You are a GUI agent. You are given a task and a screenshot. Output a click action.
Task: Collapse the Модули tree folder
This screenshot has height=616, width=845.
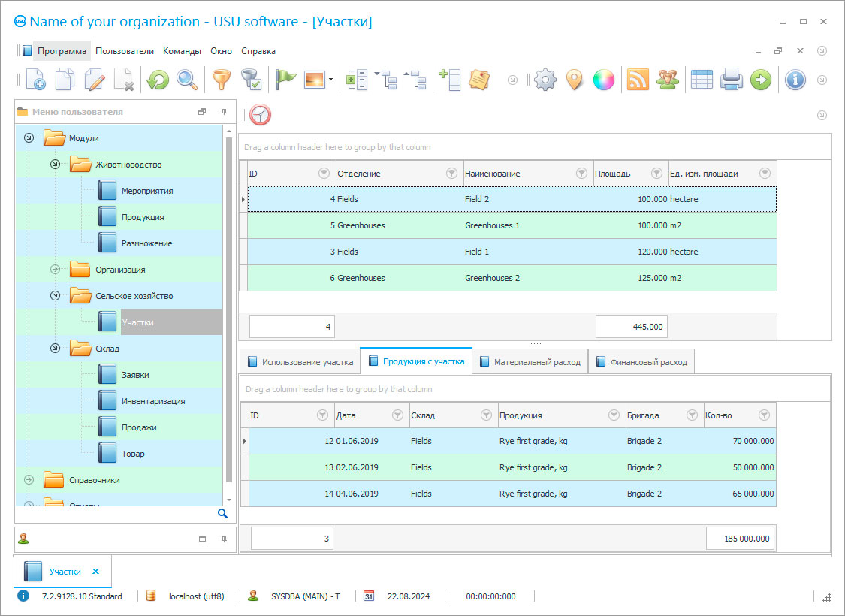pyautogui.click(x=29, y=138)
